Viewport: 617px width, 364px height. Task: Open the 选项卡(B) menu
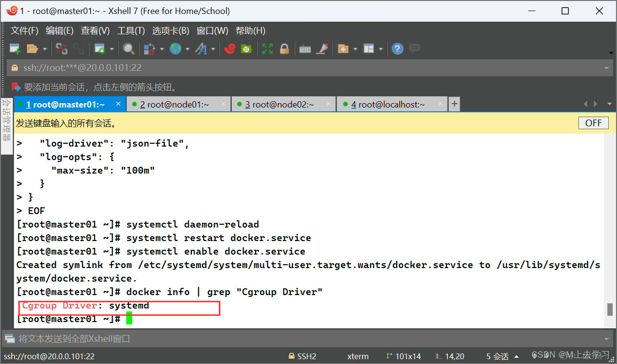(x=171, y=31)
